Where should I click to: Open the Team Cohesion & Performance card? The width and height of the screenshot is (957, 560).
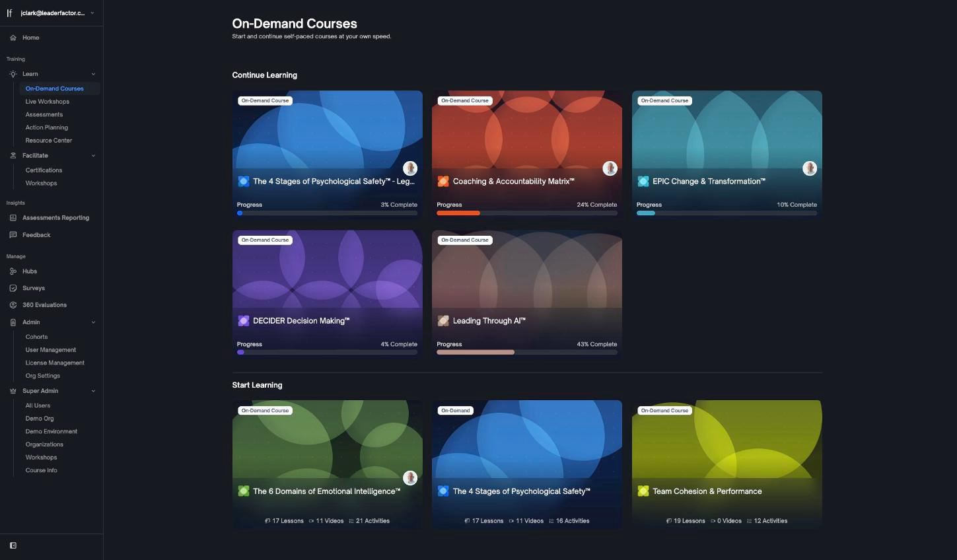pos(727,465)
